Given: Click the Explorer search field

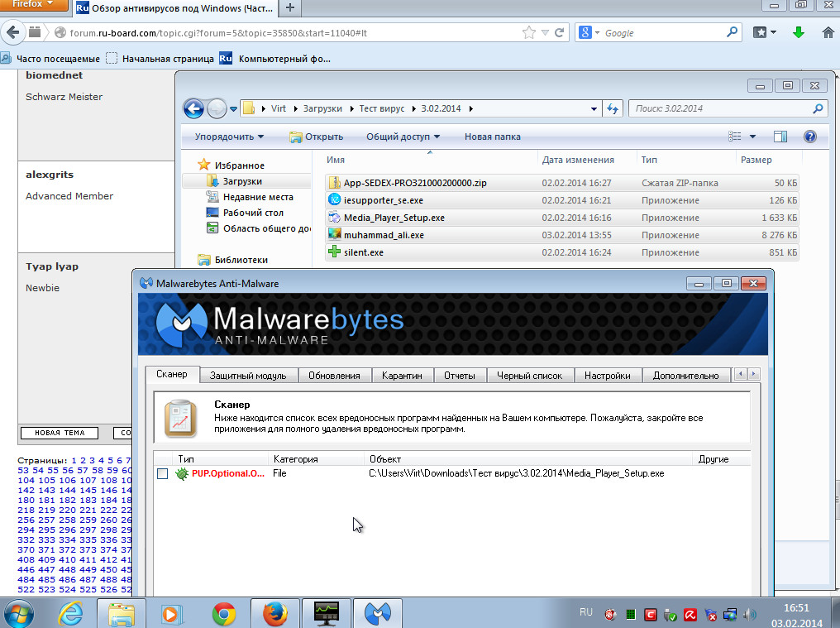Looking at the screenshot, I should tap(719, 108).
